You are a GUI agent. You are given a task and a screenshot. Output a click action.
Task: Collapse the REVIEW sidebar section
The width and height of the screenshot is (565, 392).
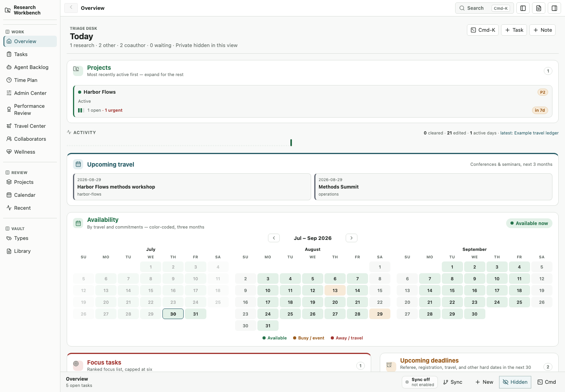coord(16,172)
